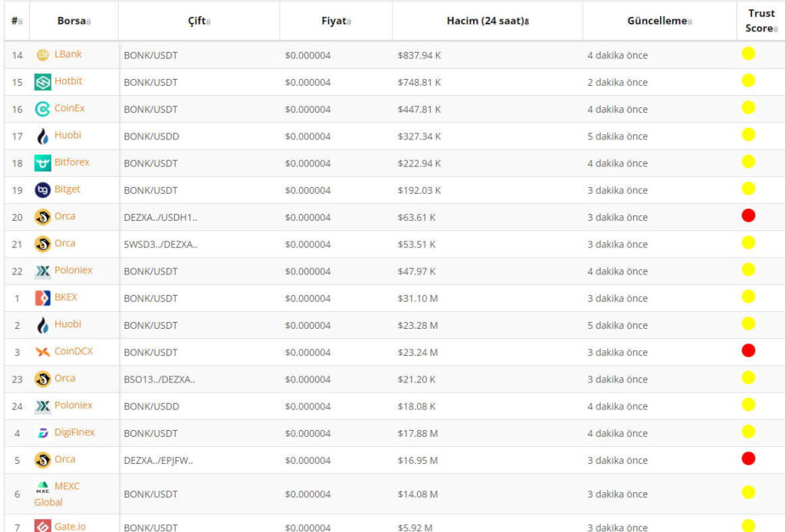Click the Gate.io exchange logo icon
Image resolution: width=785 pixels, height=532 pixels.
[x=43, y=526]
